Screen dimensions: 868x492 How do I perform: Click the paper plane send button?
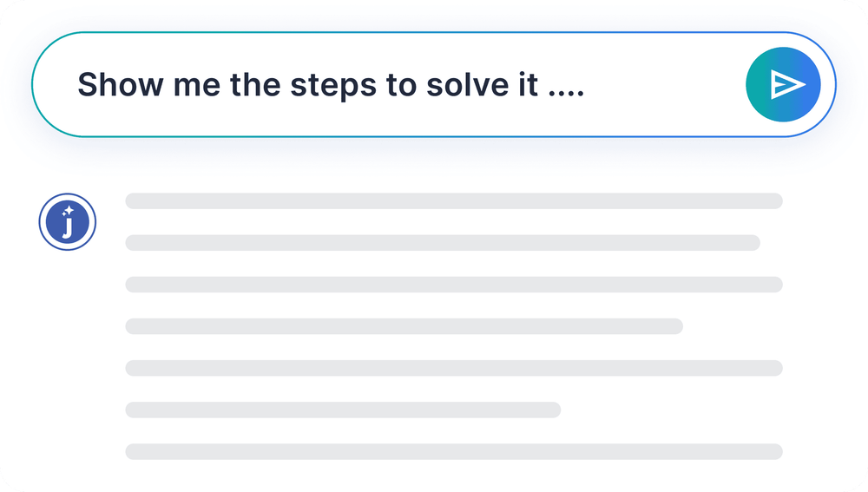(783, 84)
